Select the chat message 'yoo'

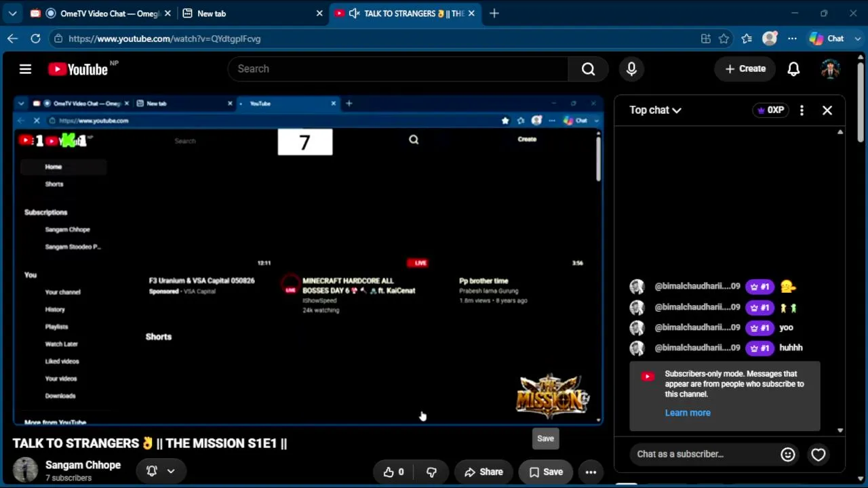coord(786,327)
